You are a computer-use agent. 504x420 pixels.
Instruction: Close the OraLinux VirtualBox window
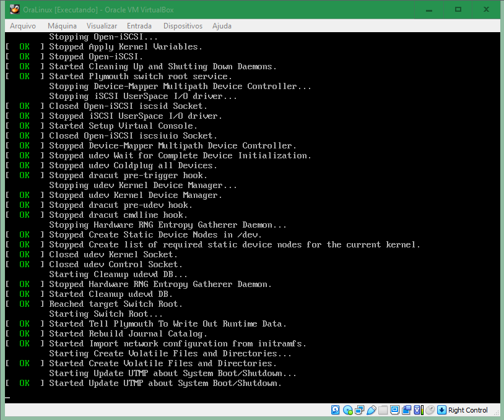[x=486, y=10]
